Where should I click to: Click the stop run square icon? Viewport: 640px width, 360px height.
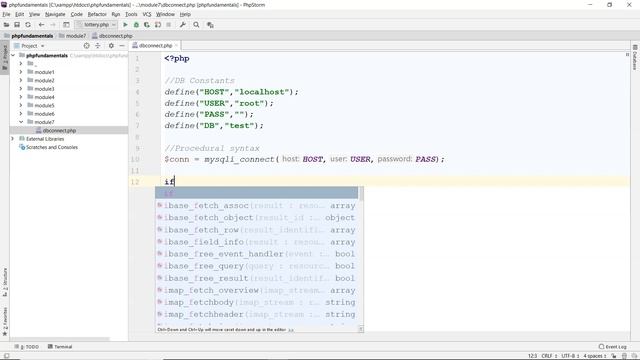pos(169,25)
